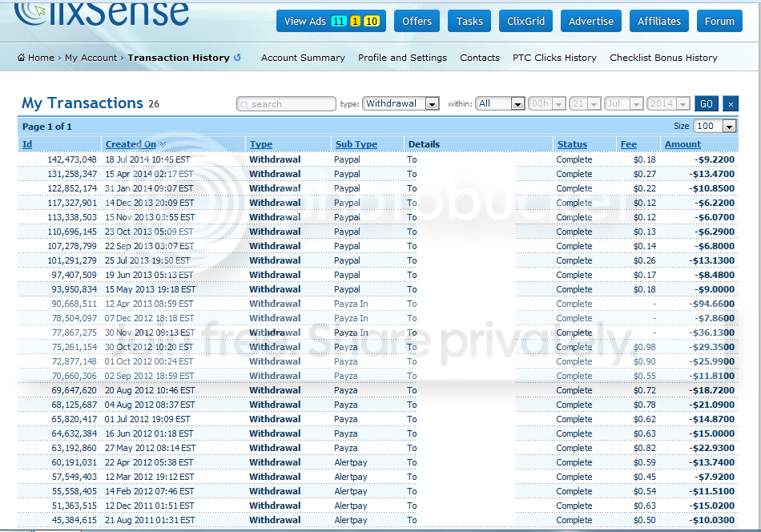The width and height of the screenshot is (761, 532).
Task: Open the hour dropdown showing 00h
Action: [x=546, y=103]
